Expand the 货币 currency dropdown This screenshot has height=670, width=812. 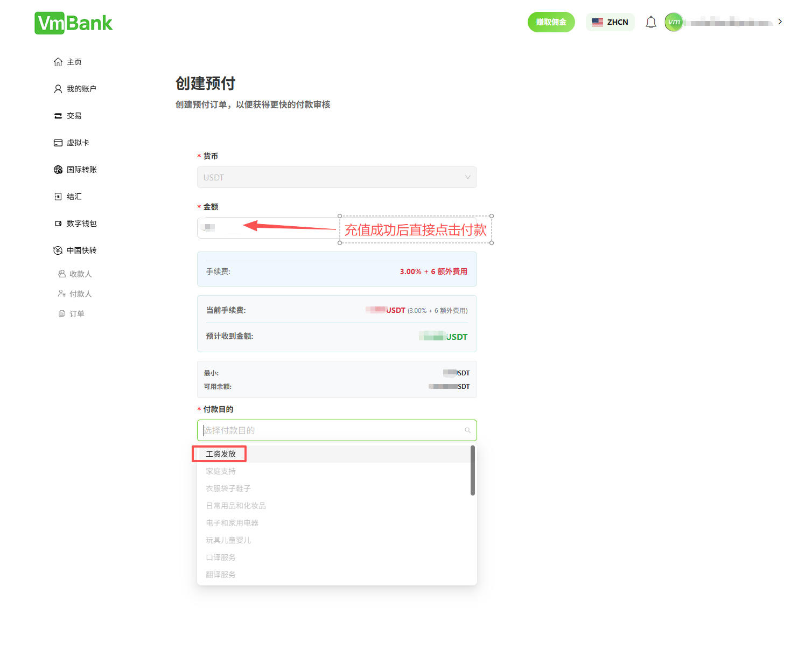[x=337, y=177]
